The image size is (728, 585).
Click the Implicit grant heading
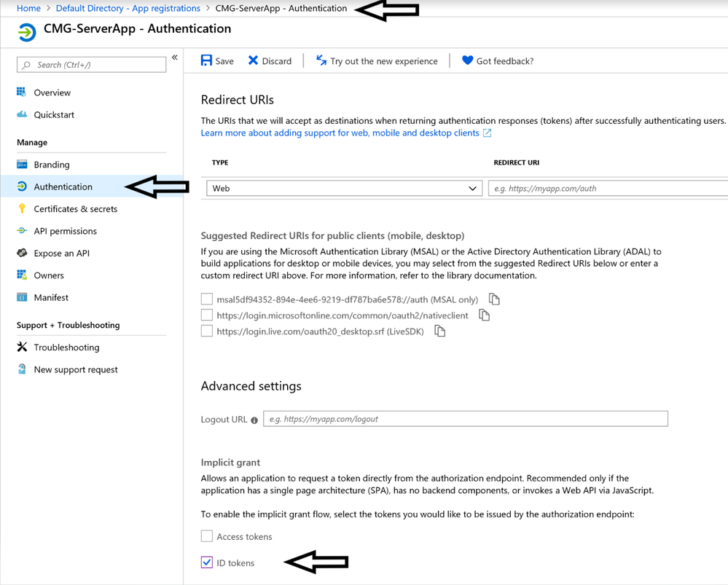230,463
